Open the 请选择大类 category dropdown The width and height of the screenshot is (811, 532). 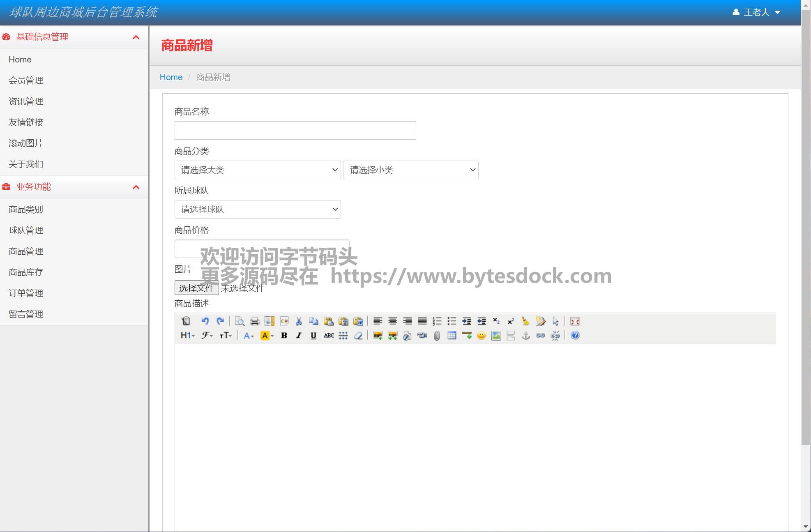pyautogui.click(x=258, y=170)
